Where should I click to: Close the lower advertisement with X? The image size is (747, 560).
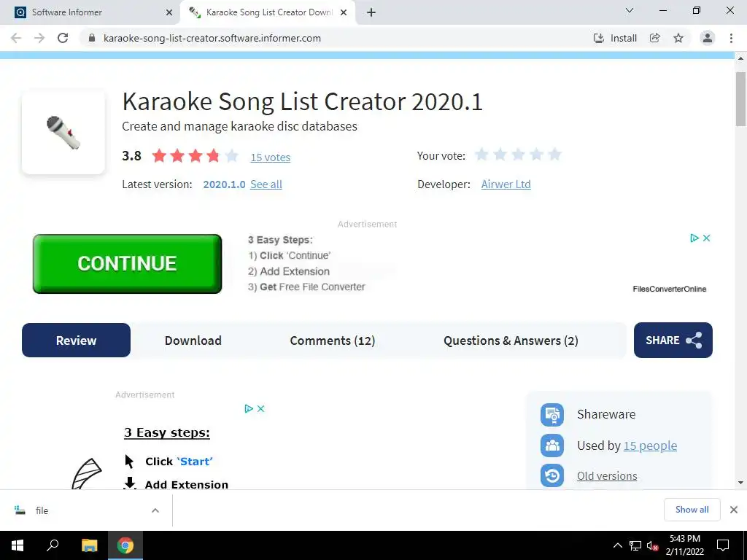260,408
